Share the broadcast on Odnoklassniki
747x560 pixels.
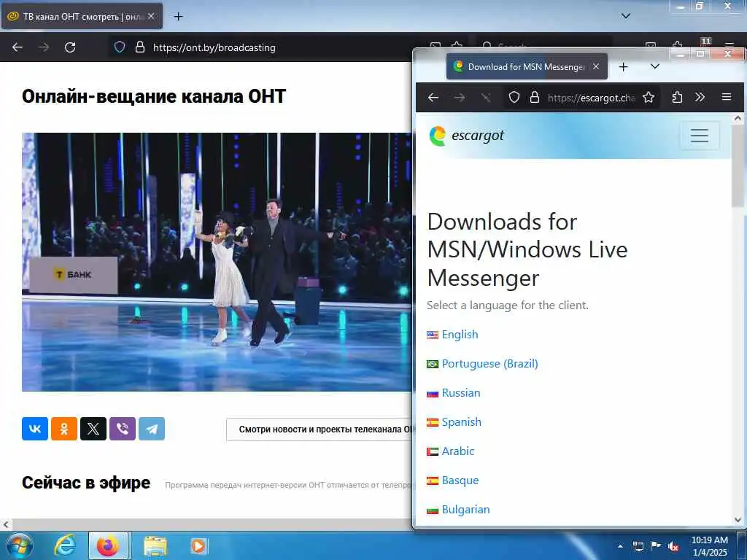(x=64, y=429)
